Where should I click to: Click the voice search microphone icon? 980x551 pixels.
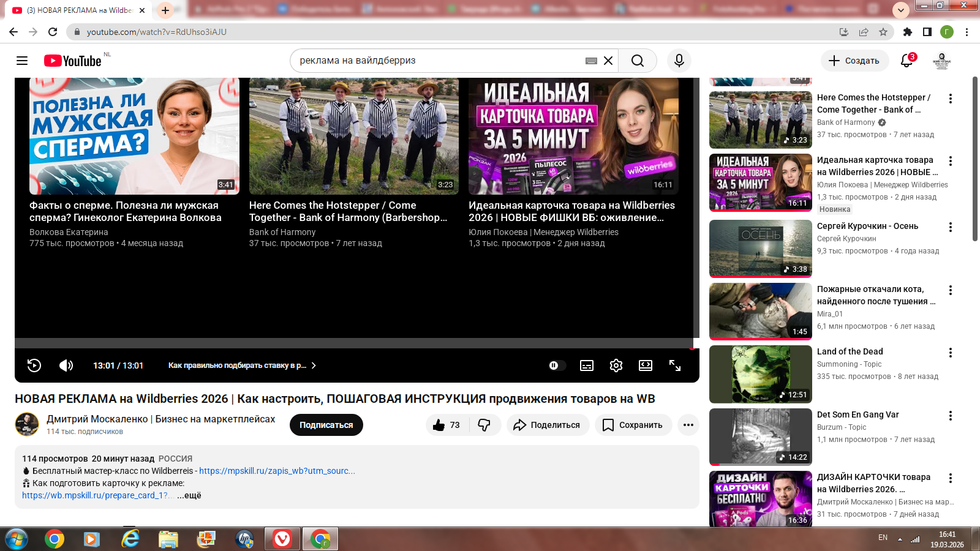click(679, 61)
